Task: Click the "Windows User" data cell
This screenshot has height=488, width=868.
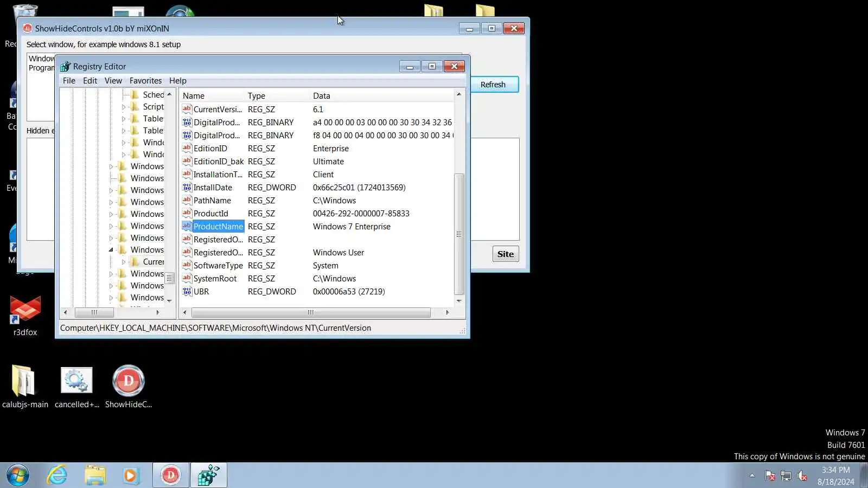Action: (x=339, y=253)
